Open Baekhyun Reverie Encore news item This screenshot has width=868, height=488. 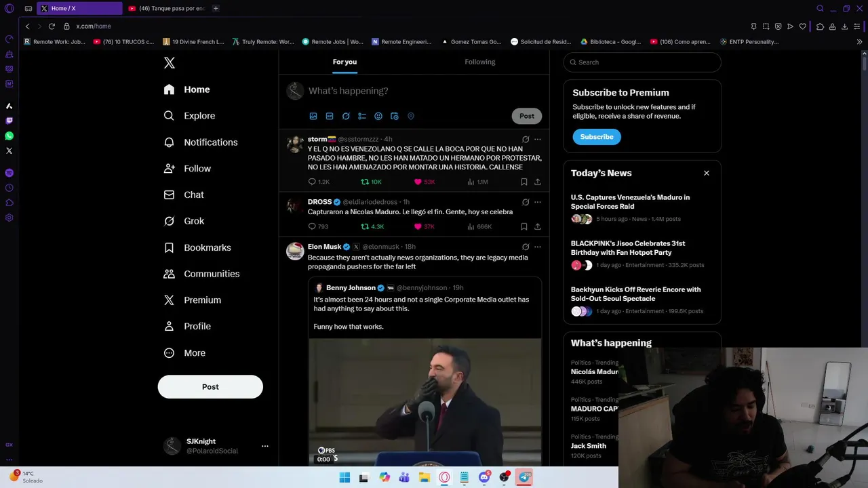(x=642, y=302)
